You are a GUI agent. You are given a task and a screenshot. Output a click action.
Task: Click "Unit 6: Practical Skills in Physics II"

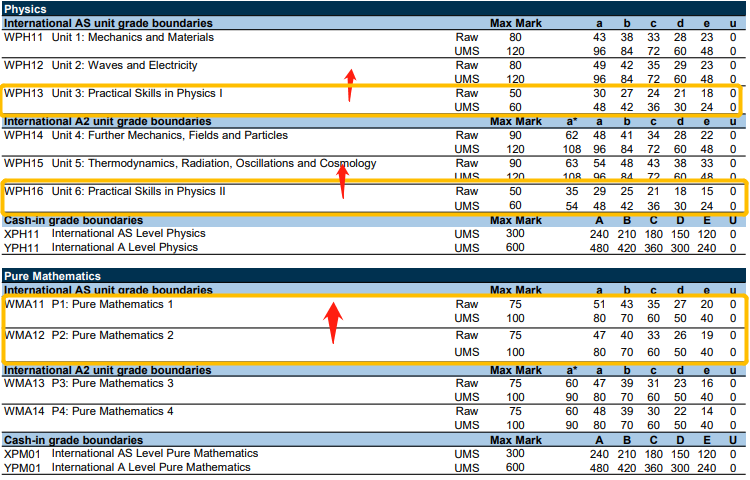pyautogui.click(x=138, y=190)
